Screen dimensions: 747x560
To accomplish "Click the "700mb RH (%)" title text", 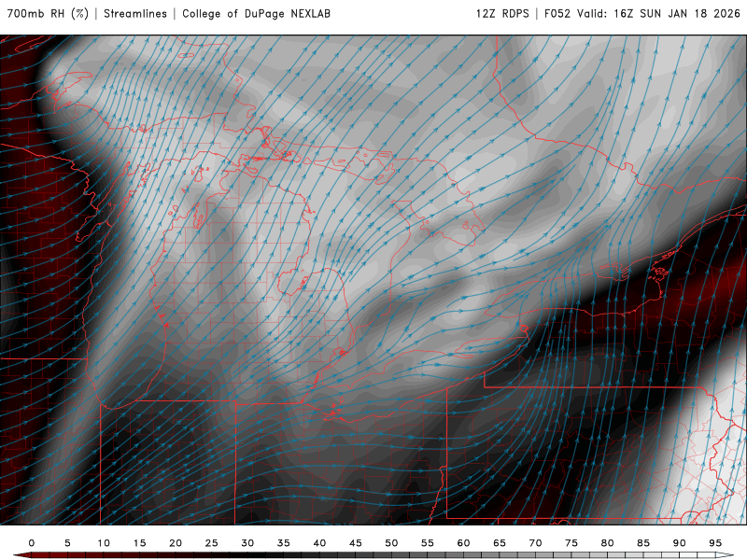I will [48, 13].
